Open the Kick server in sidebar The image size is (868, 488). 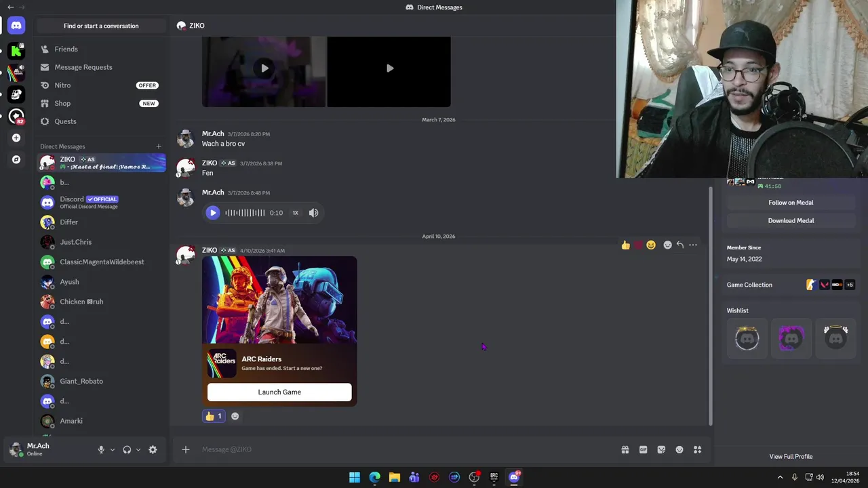[x=16, y=50]
